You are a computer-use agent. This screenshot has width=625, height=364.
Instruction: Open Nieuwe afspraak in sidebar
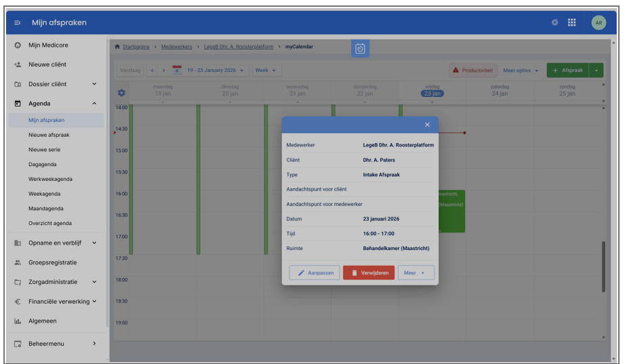[49, 135]
